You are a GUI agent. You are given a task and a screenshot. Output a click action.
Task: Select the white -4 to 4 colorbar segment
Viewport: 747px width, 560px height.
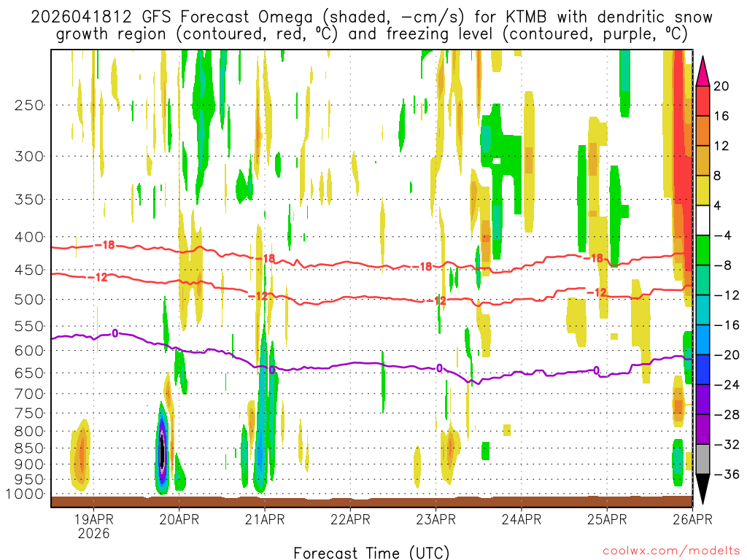pos(703,220)
